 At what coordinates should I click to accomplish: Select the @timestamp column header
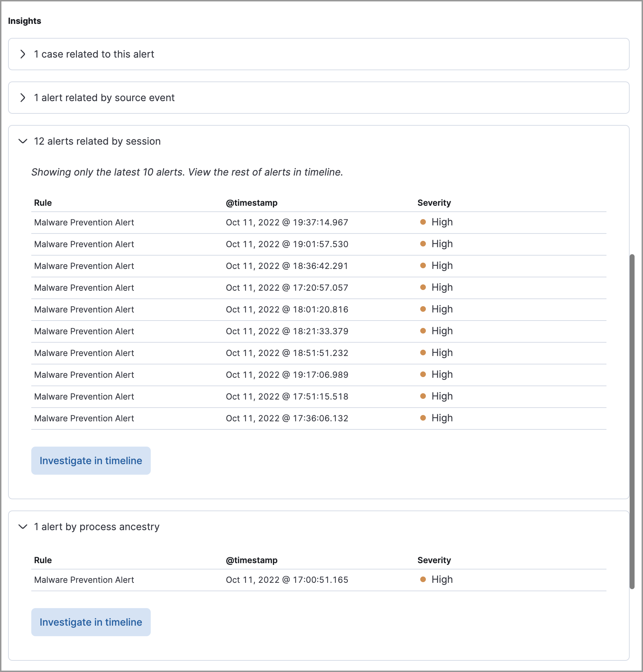(x=252, y=203)
